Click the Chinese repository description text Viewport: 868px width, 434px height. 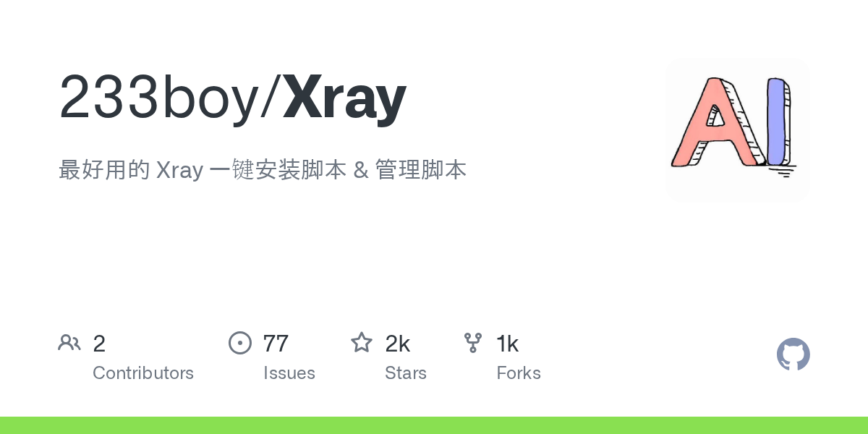coord(263,170)
